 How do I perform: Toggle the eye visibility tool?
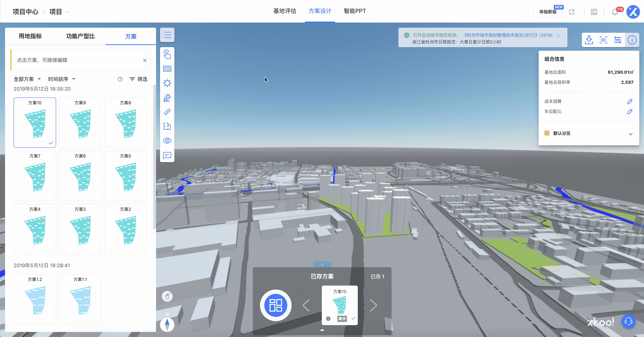tap(167, 140)
